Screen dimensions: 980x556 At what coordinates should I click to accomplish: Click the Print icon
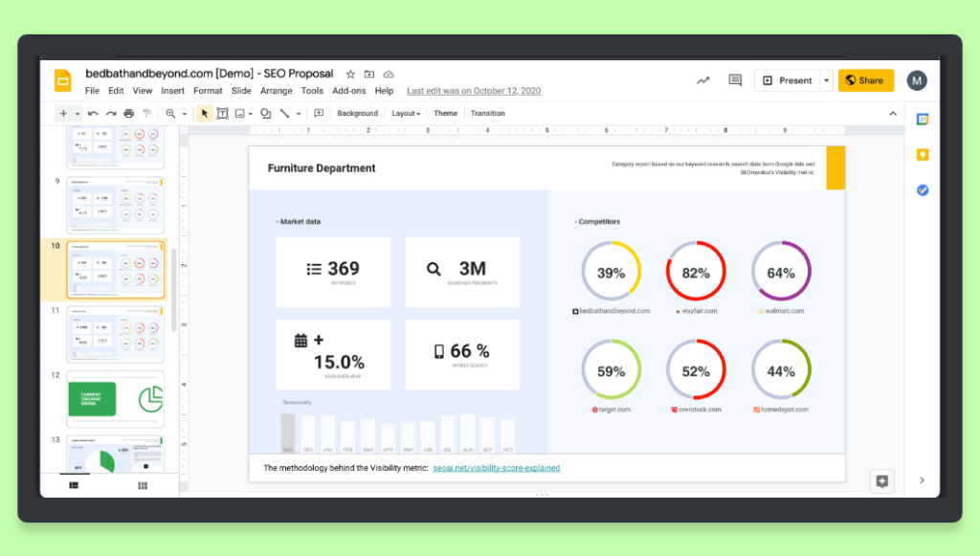128,113
